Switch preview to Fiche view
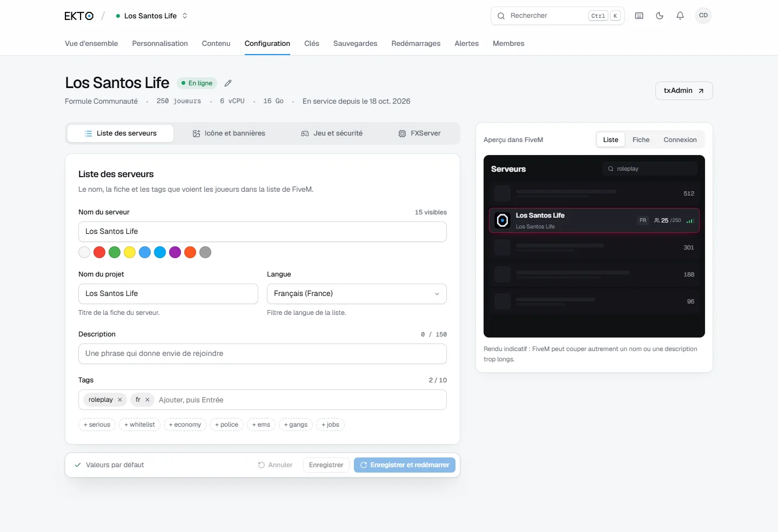The height and width of the screenshot is (532, 778). pos(641,140)
